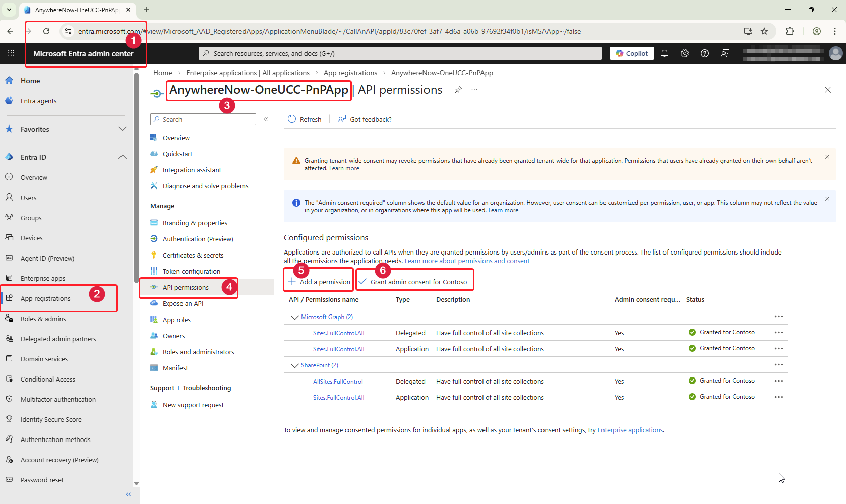Open the portal waffle menu icon
Image resolution: width=846 pixels, height=504 pixels.
[11, 53]
